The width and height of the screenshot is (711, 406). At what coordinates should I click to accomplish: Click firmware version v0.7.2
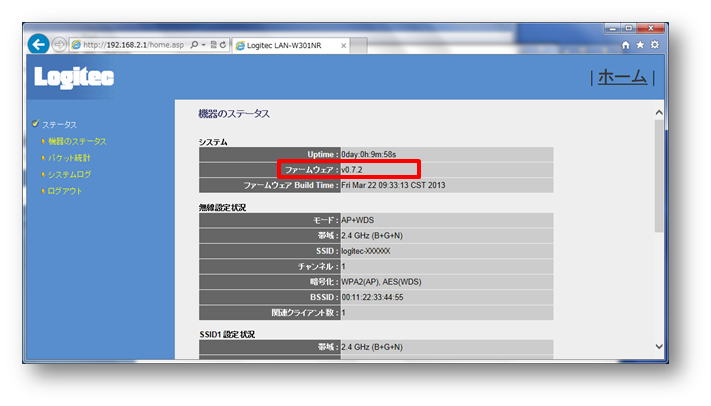(352, 170)
